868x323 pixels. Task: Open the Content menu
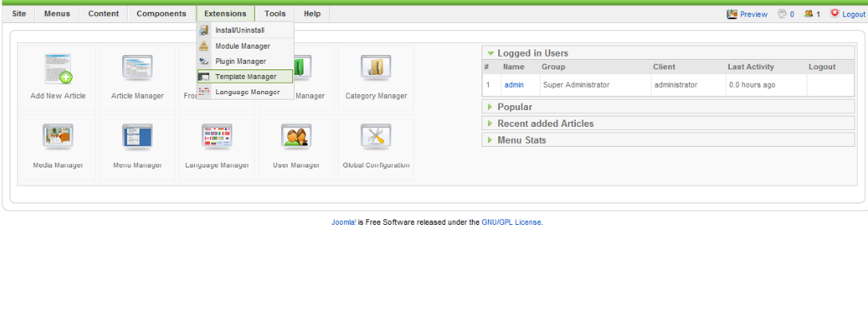click(x=104, y=14)
